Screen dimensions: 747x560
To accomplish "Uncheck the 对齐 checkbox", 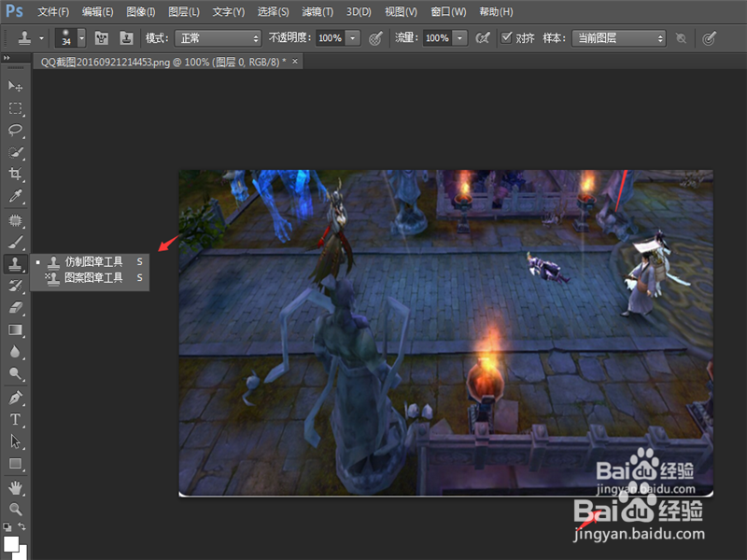I will click(x=506, y=37).
